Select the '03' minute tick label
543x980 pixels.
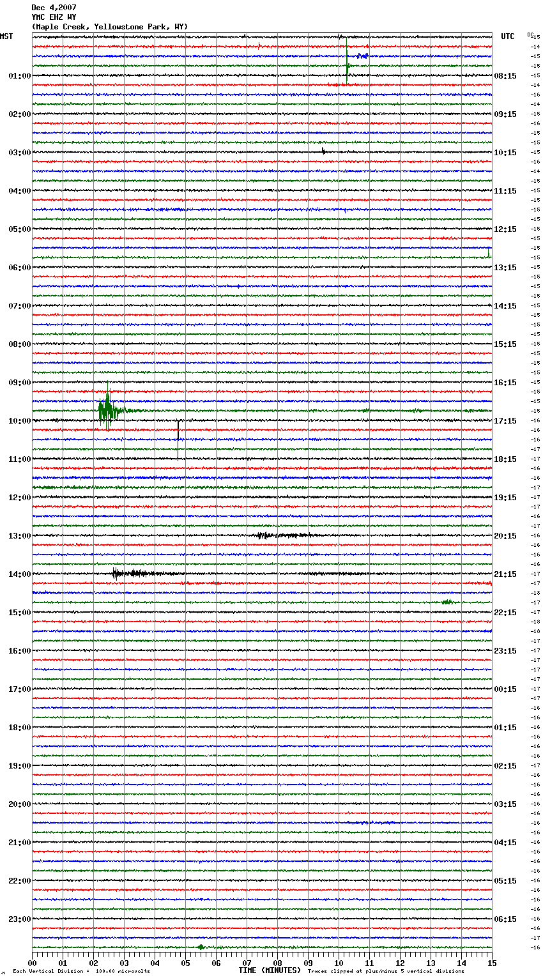124,963
